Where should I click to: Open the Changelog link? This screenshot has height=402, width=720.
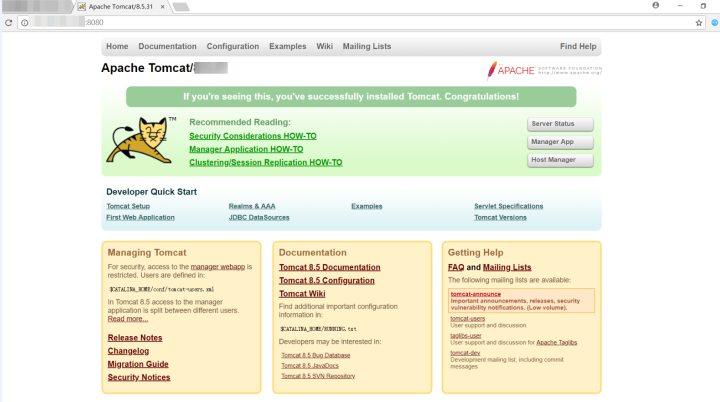(128, 351)
